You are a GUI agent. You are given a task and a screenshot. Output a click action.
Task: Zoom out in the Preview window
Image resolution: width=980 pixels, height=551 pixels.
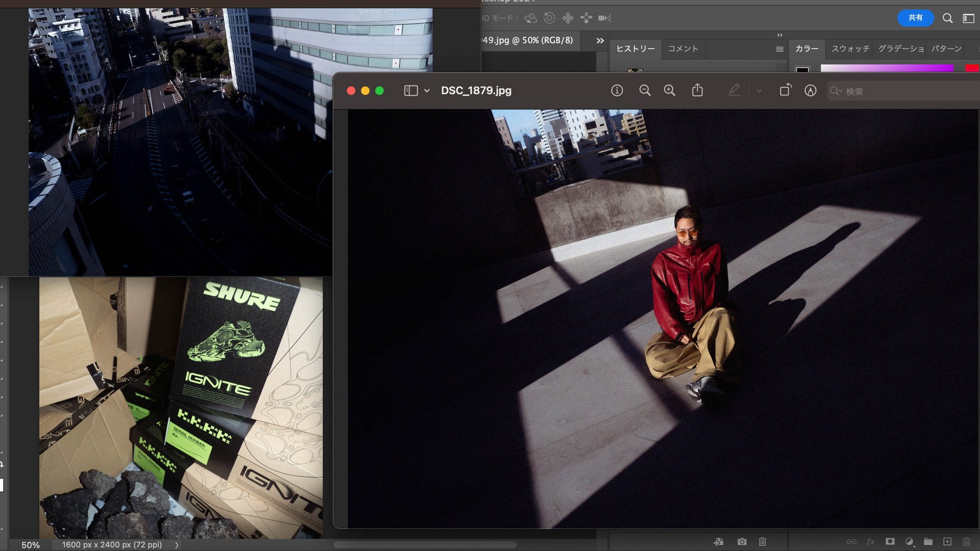pos(645,91)
